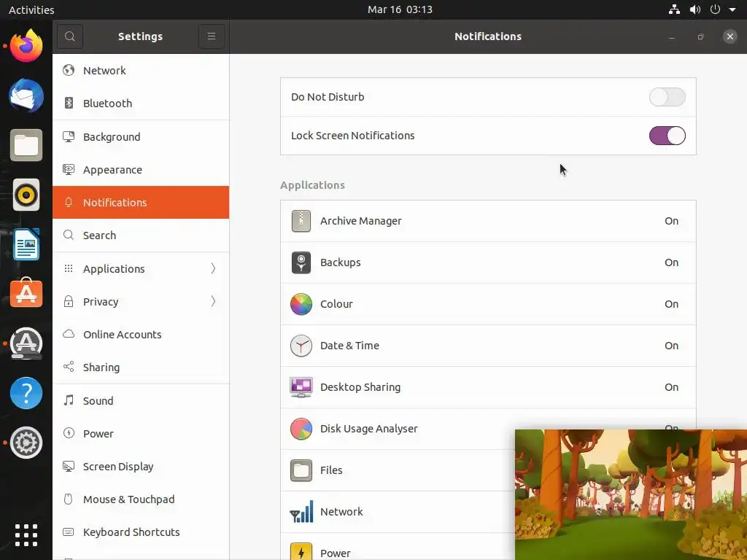Open the Help app from the dock

pos(26,393)
